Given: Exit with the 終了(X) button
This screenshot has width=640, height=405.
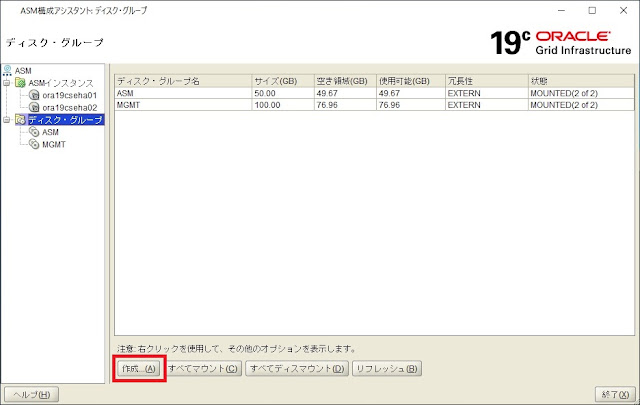Looking at the screenshot, I should (x=616, y=394).
